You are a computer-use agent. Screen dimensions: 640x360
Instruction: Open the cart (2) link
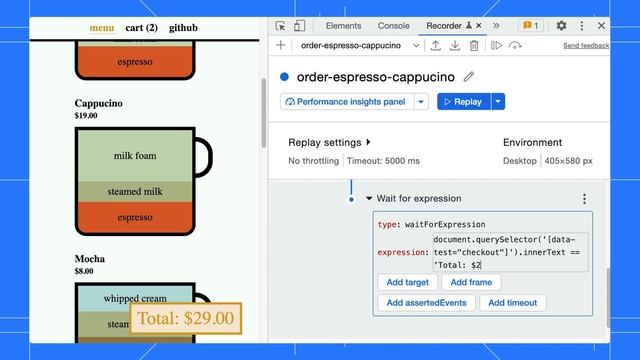pos(142,28)
